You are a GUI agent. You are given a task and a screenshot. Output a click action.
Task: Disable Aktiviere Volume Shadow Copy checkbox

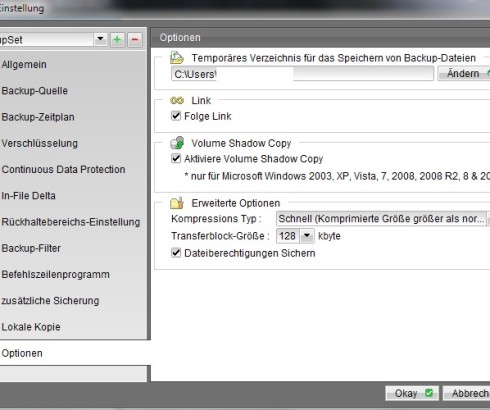point(176,158)
